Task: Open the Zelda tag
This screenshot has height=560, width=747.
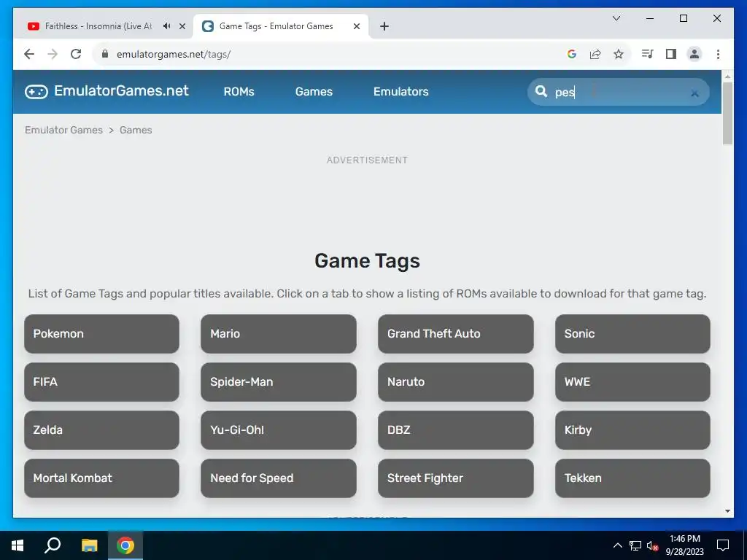Action: point(102,430)
